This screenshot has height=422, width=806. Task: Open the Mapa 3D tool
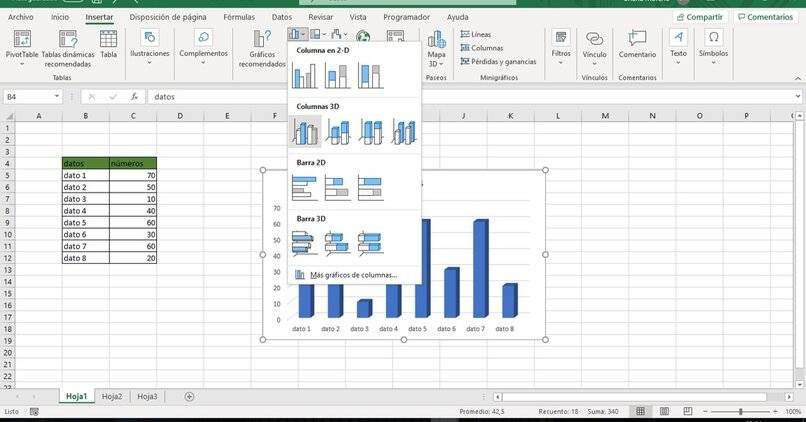[x=436, y=46]
